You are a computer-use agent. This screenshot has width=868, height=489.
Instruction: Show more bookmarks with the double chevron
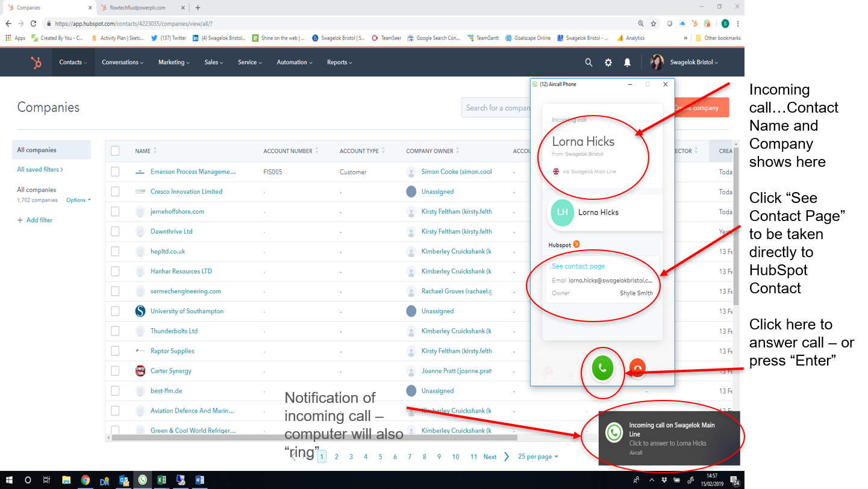click(685, 38)
